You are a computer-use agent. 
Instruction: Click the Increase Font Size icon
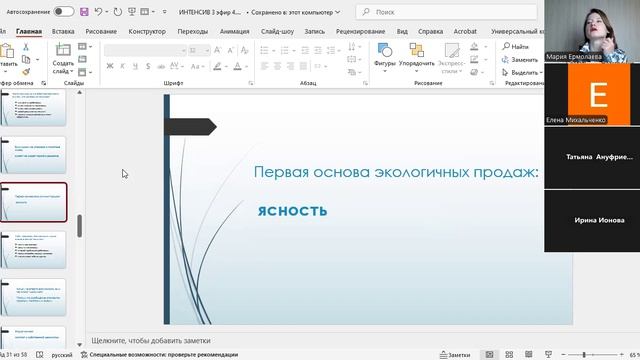pyautogui.click(x=218, y=50)
